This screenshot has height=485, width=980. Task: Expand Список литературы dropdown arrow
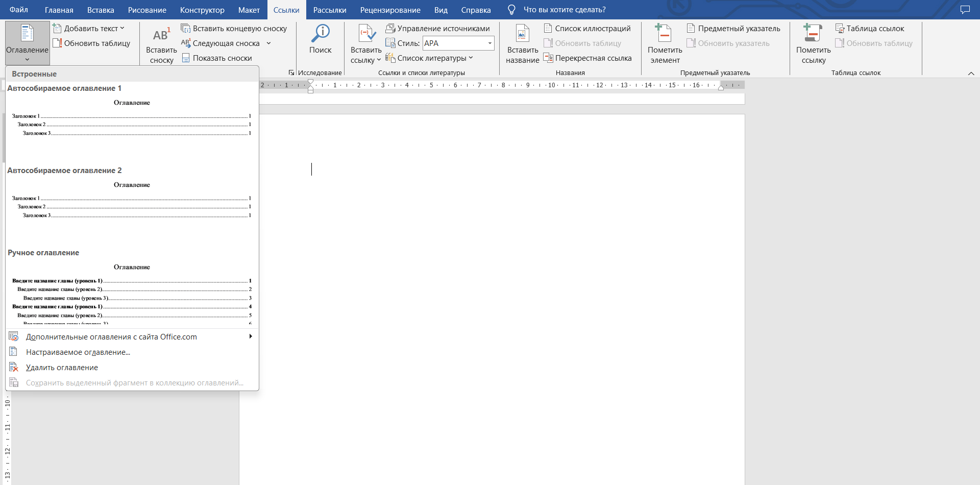(471, 58)
